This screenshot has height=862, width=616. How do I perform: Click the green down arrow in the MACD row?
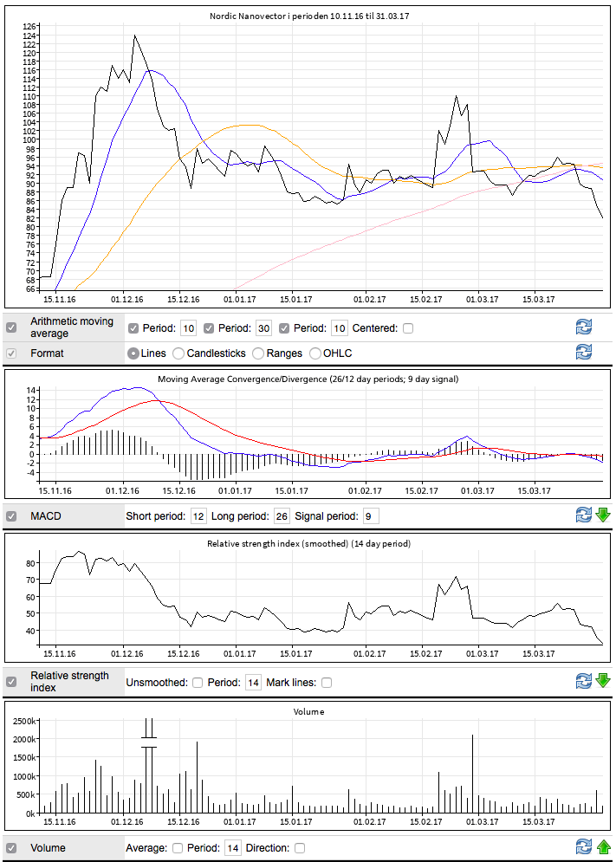(x=603, y=515)
